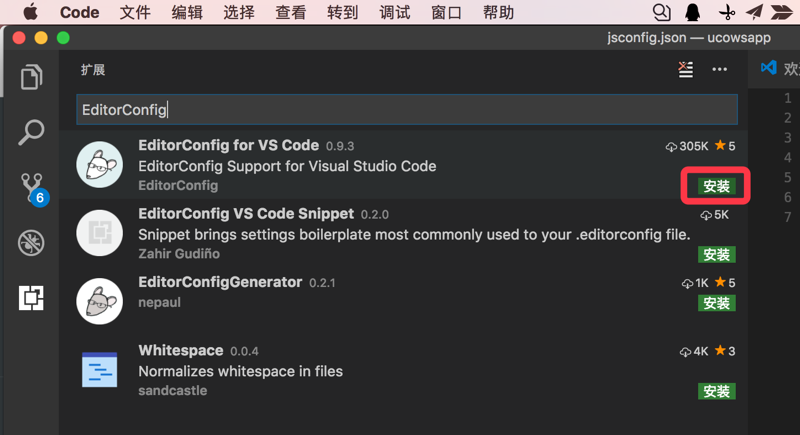Screen dimensions: 800x435
Task: Install EditorConfig for VS Code extension
Action: point(717,186)
